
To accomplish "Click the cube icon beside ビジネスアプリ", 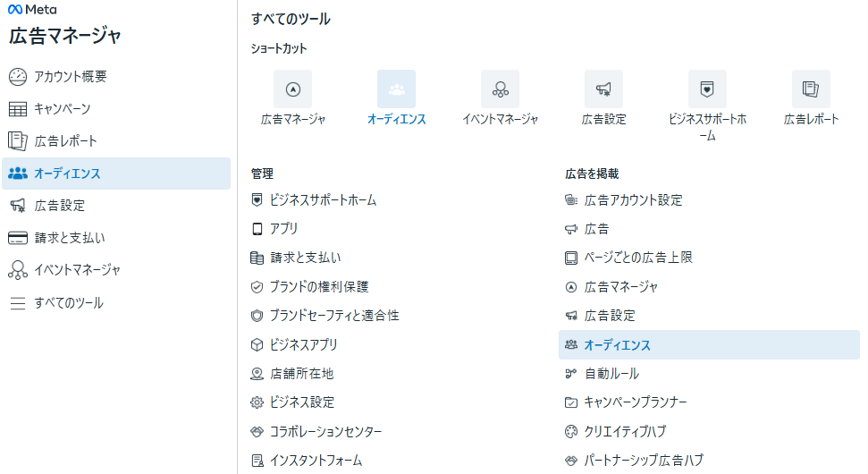I will (x=257, y=344).
